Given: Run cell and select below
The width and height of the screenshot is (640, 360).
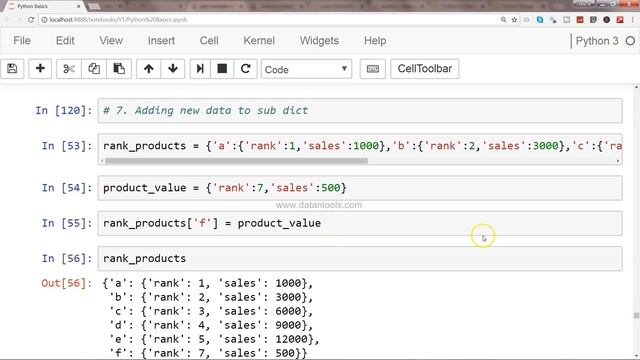Looking at the screenshot, I should [x=200, y=69].
